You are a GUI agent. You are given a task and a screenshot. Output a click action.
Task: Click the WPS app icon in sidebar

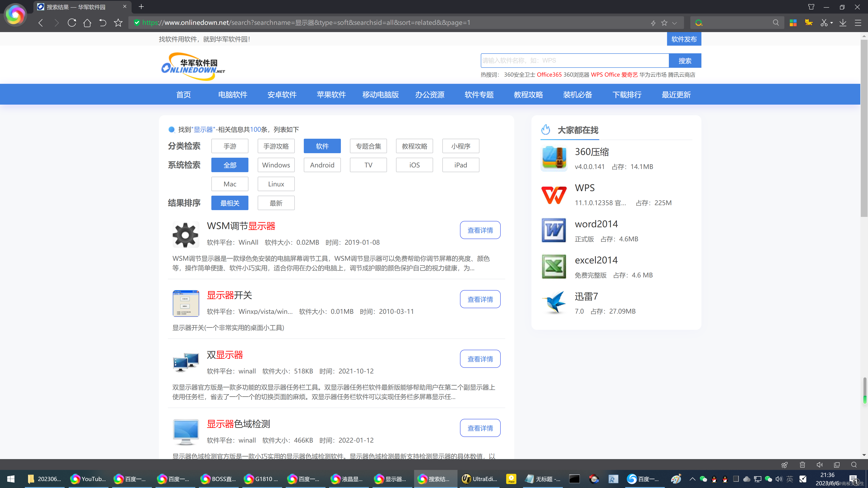554,195
